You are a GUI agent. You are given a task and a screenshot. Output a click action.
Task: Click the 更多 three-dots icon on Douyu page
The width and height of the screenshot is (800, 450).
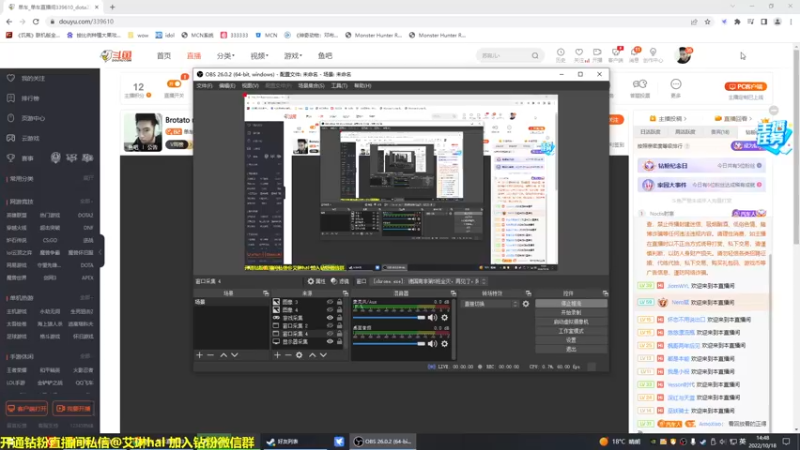[x=676, y=84]
